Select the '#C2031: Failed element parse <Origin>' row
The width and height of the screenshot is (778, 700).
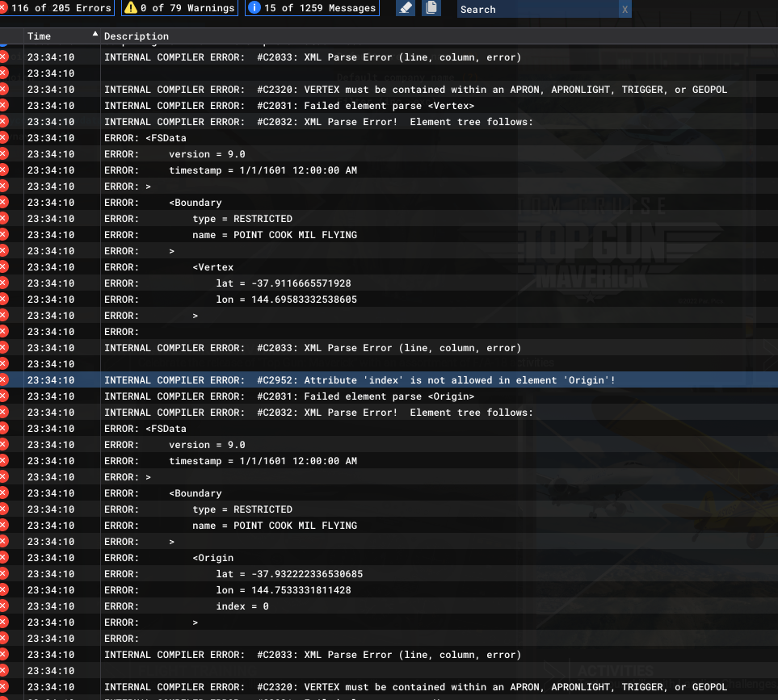click(x=389, y=396)
